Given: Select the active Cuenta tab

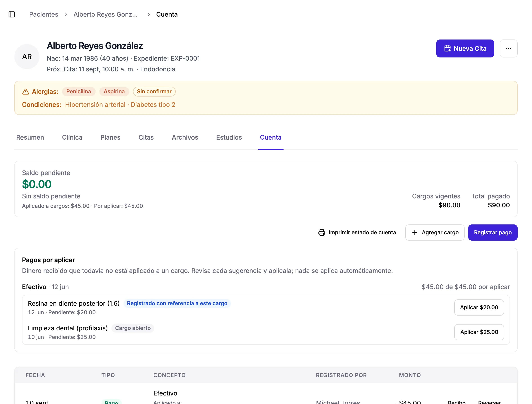Looking at the screenshot, I should [x=270, y=137].
